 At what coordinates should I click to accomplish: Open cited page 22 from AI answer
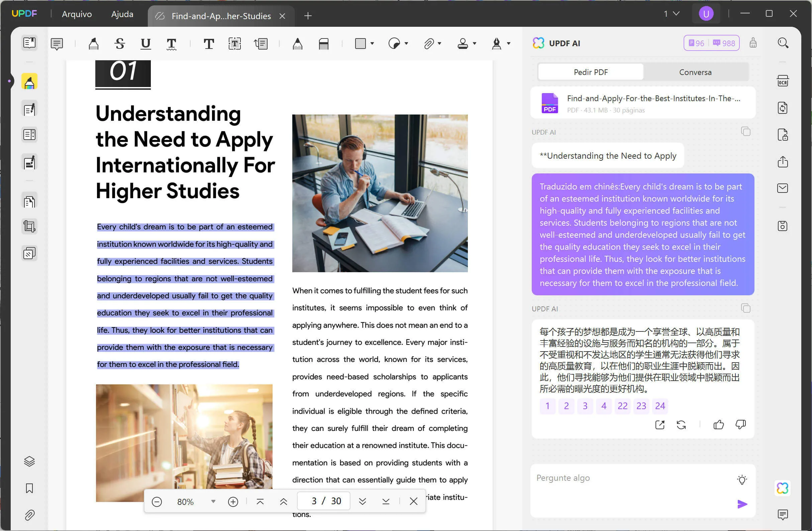(x=622, y=406)
